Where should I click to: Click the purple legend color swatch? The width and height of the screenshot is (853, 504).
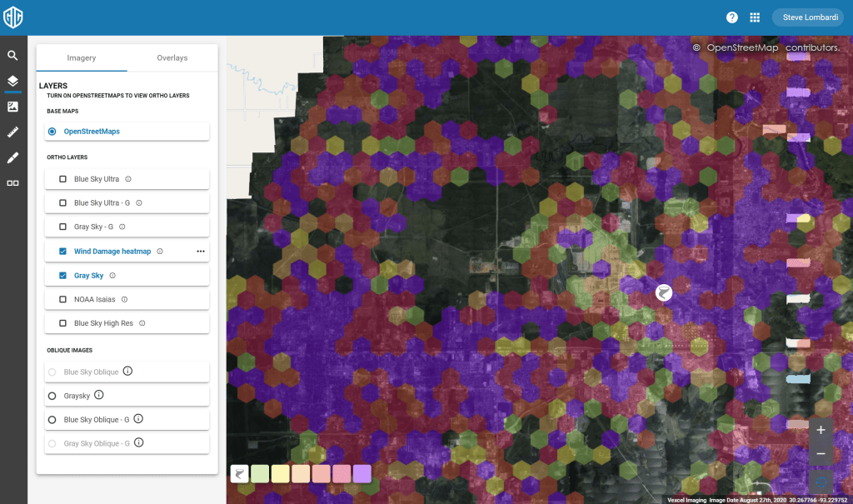point(362,474)
